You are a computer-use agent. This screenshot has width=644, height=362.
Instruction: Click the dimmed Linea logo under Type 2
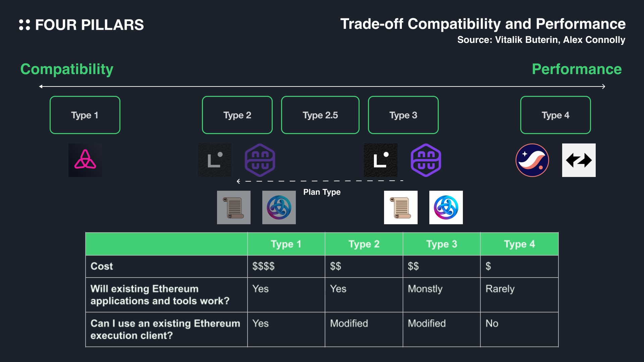(x=215, y=160)
